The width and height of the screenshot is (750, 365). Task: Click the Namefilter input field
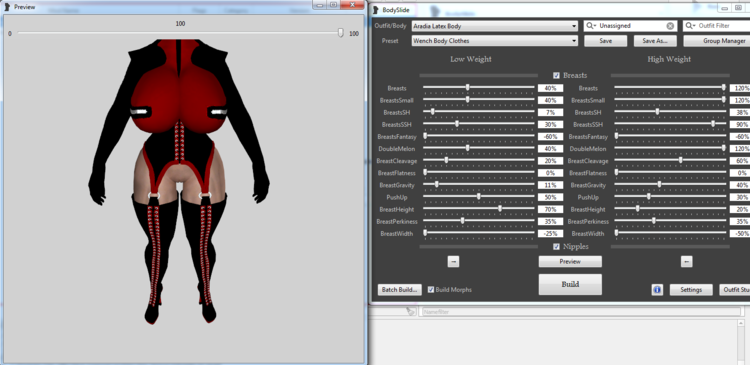580,312
